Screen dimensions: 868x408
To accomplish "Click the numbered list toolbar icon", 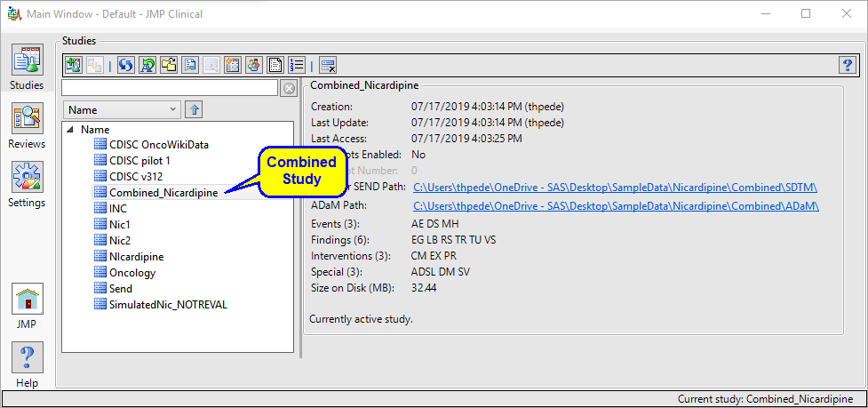I will [x=297, y=65].
